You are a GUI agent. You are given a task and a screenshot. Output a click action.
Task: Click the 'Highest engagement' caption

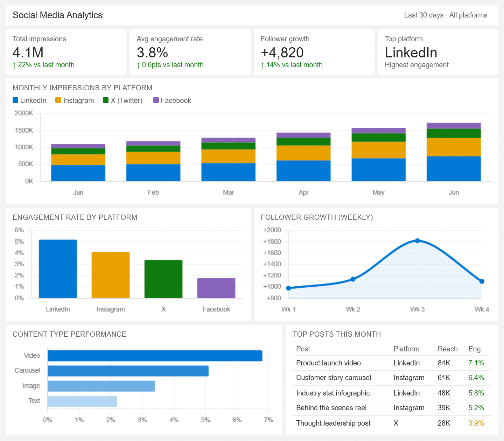click(416, 65)
